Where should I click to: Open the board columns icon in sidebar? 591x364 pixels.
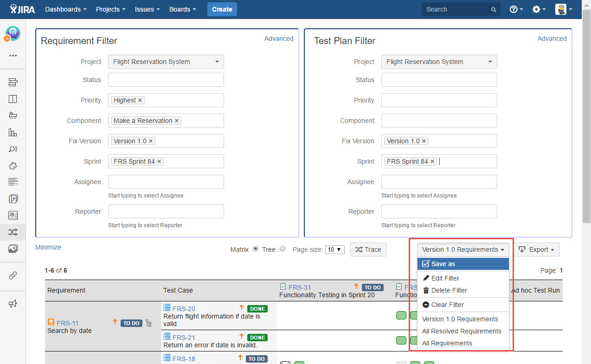point(13,99)
